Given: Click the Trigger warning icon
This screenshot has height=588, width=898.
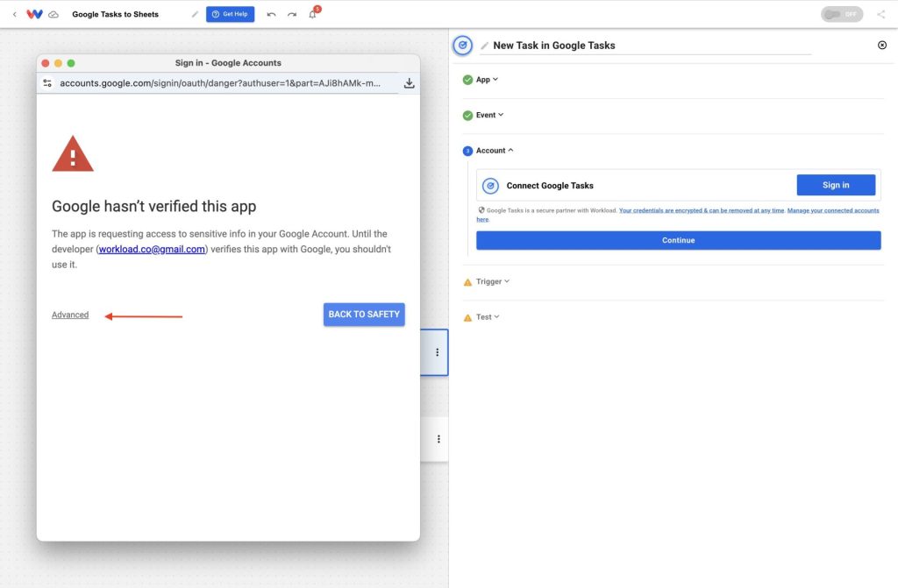Looking at the screenshot, I should (468, 282).
